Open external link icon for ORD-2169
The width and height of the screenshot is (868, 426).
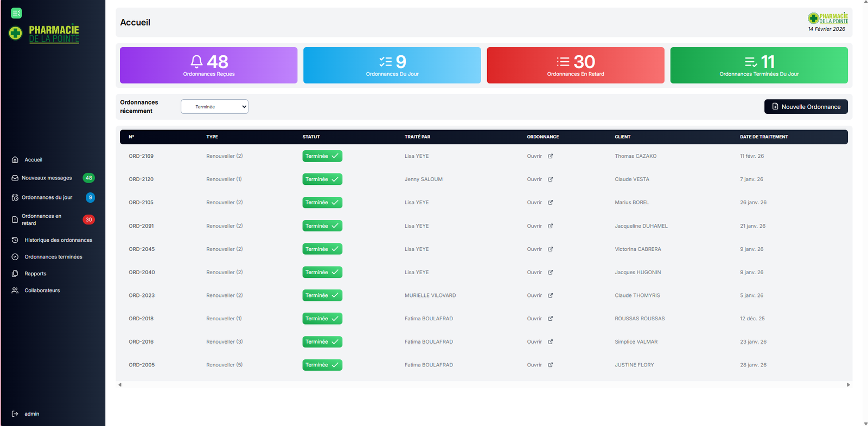tap(550, 156)
